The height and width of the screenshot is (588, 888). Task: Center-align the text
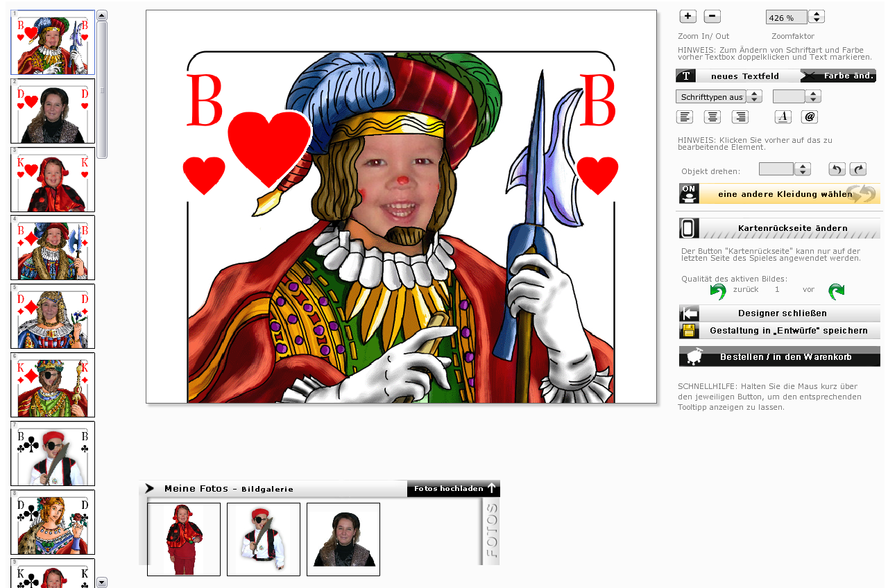coord(712,117)
